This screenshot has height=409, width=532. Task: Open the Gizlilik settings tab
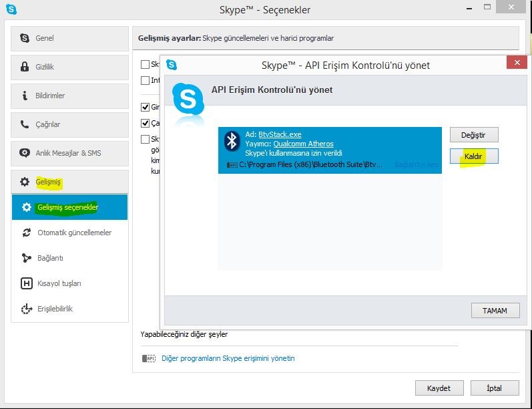(69, 67)
